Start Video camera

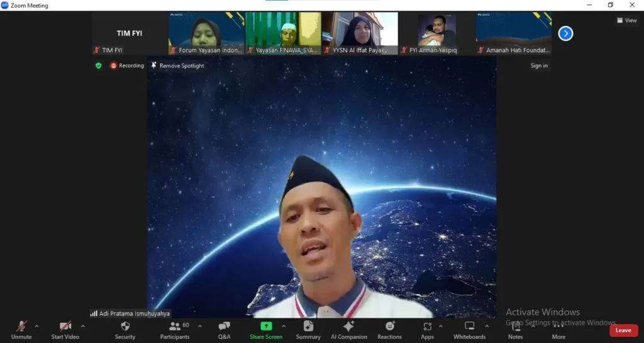[65, 330]
